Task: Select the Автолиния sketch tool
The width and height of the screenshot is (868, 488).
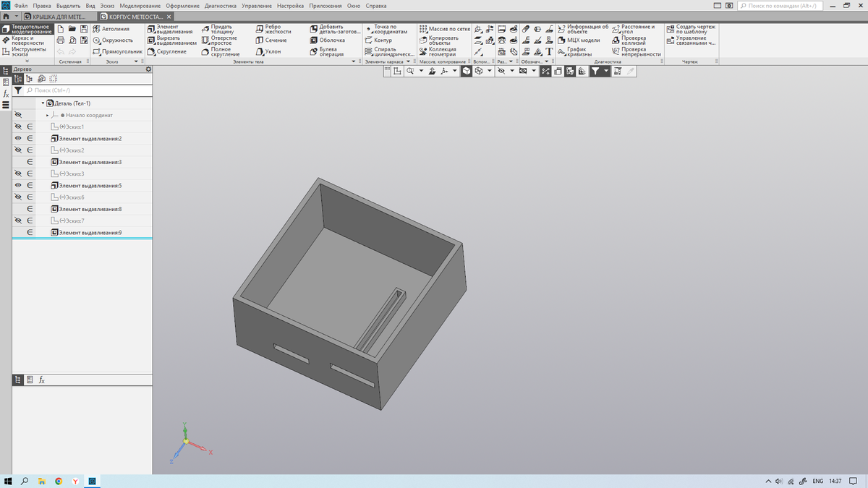Action: pos(111,29)
